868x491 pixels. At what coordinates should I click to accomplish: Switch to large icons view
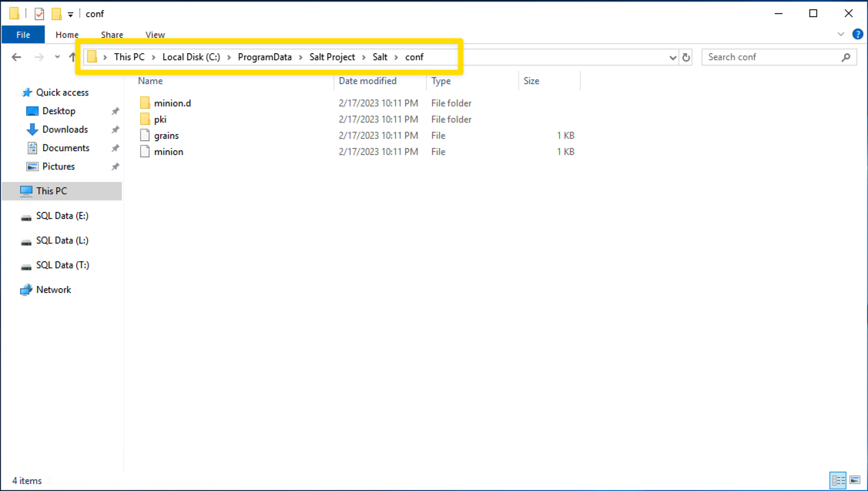(x=855, y=480)
